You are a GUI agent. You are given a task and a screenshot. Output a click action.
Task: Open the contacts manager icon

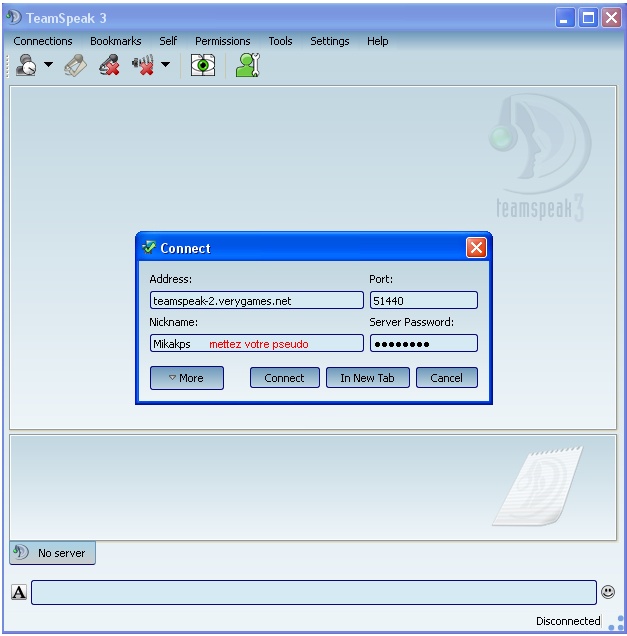247,65
